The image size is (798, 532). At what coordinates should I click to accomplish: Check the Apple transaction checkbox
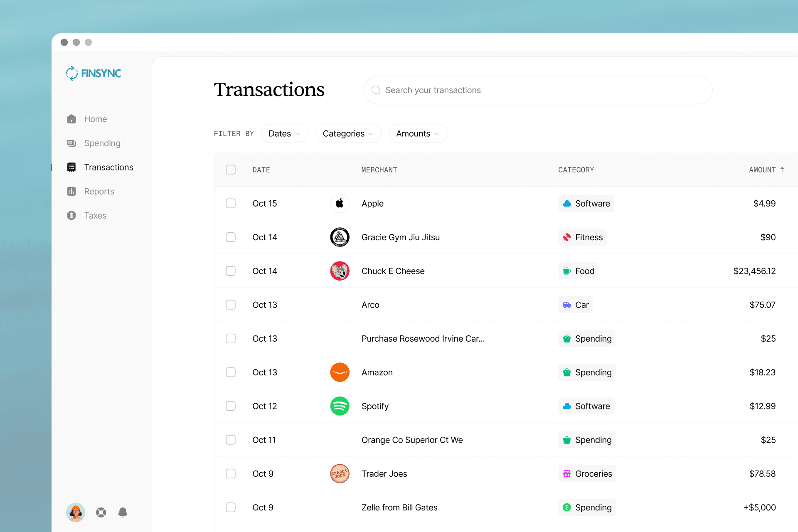coord(231,203)
